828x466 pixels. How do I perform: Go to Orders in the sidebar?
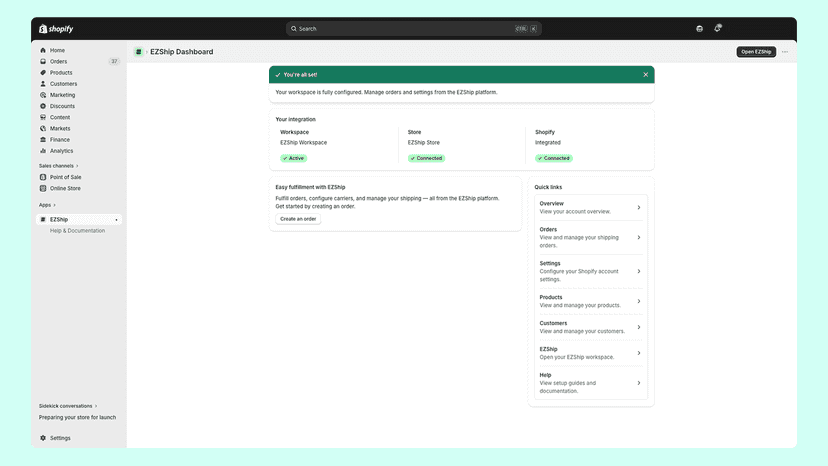click(79, 61)
